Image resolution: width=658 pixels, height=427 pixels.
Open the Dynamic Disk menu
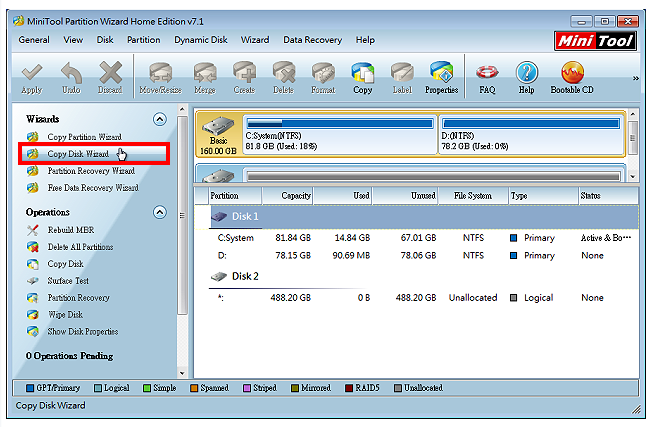pyautogui.click(x=201, y=40)
